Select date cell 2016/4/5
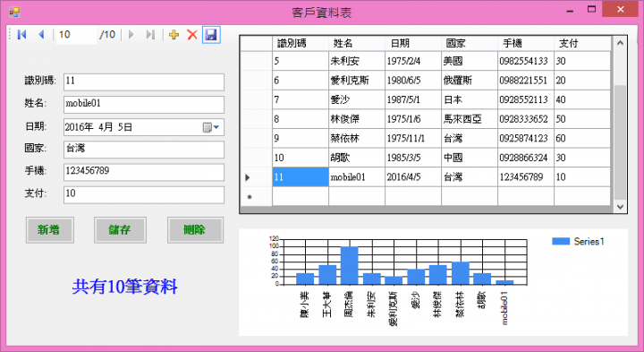 412,177
